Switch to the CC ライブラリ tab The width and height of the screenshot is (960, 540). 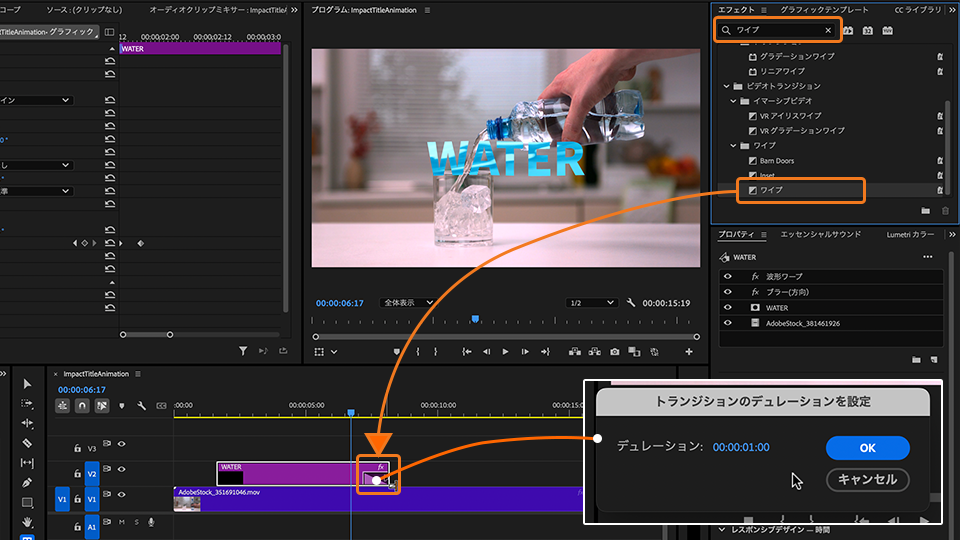[918, 10]
